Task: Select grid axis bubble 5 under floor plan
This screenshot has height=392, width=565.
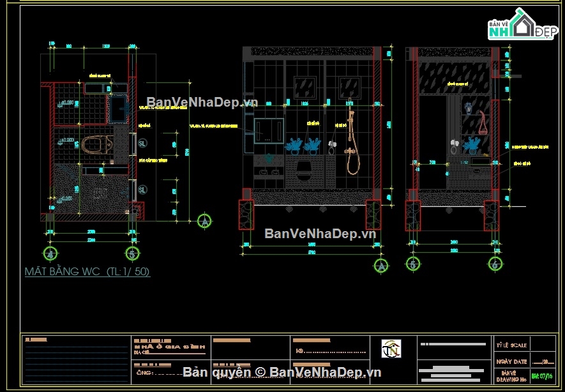Action: point(133,253)
